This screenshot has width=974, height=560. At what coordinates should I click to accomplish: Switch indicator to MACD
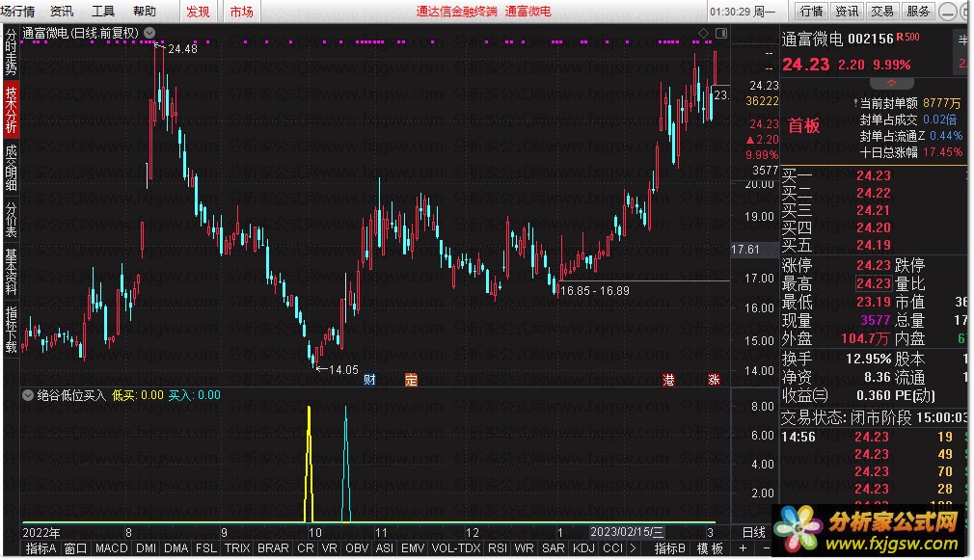pyautogui.click(x=111, y=548)
